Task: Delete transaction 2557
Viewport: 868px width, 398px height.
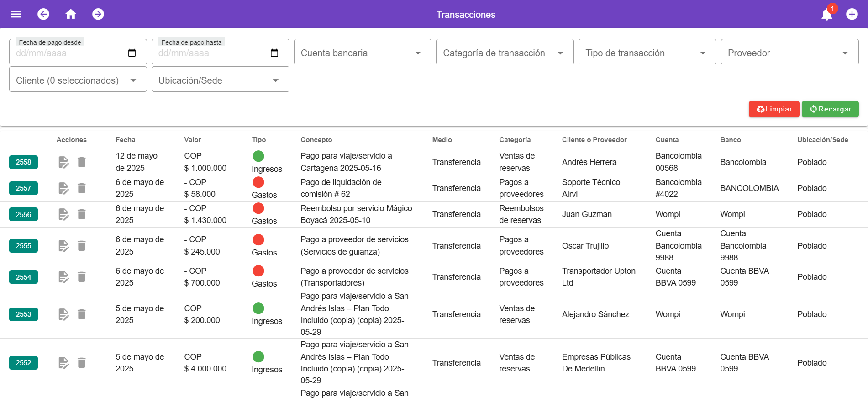Action: (82, 188)
